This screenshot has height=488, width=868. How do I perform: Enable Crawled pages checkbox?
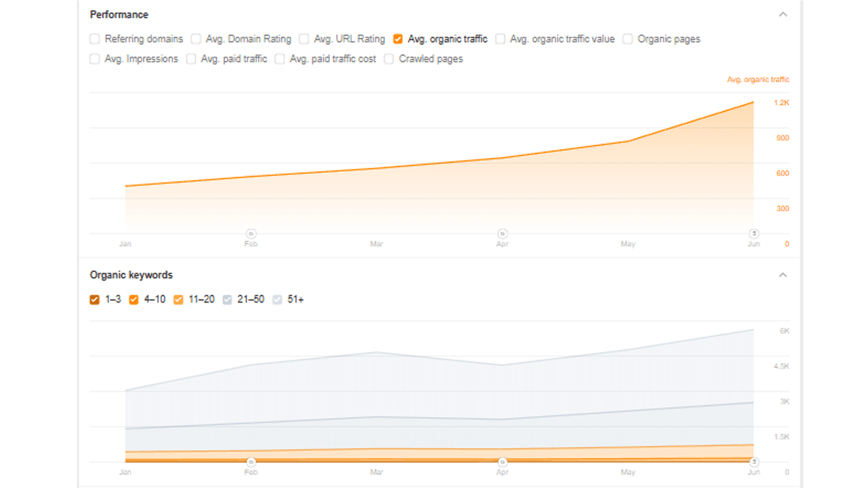(389, 59)
